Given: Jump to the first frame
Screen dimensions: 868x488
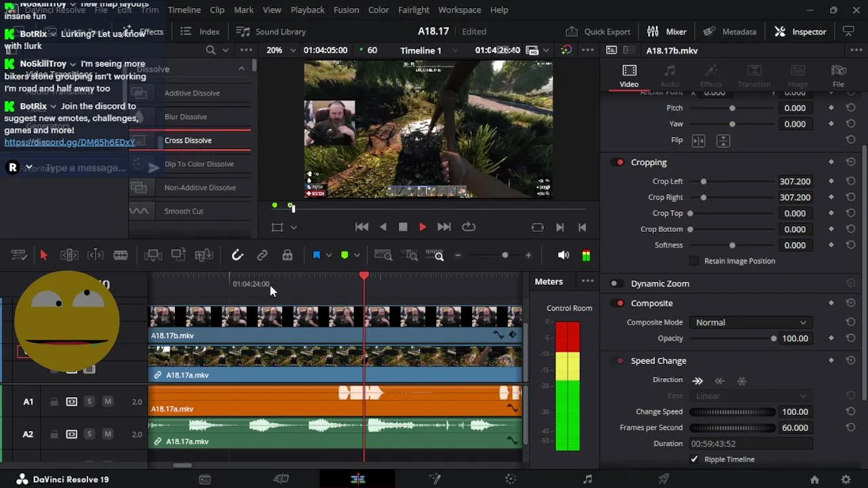Looking at the screenshot, I should coord(362,227).
